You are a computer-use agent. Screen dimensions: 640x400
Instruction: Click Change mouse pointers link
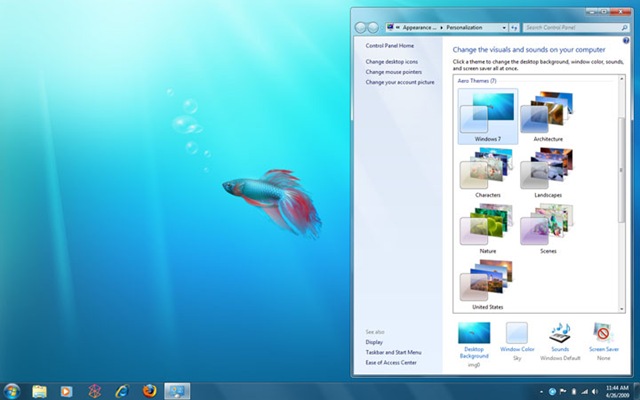[x=393, y=72]
